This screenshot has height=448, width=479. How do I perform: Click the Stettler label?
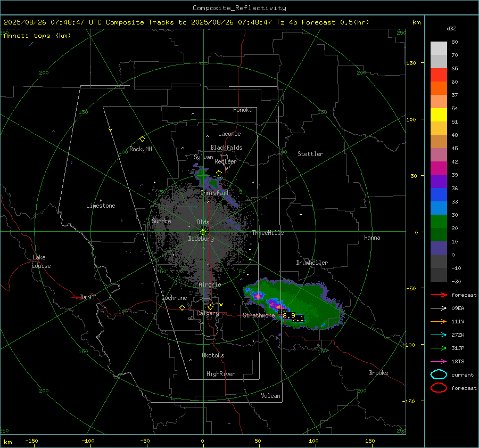pyautogui.click(x=310, y=154)
